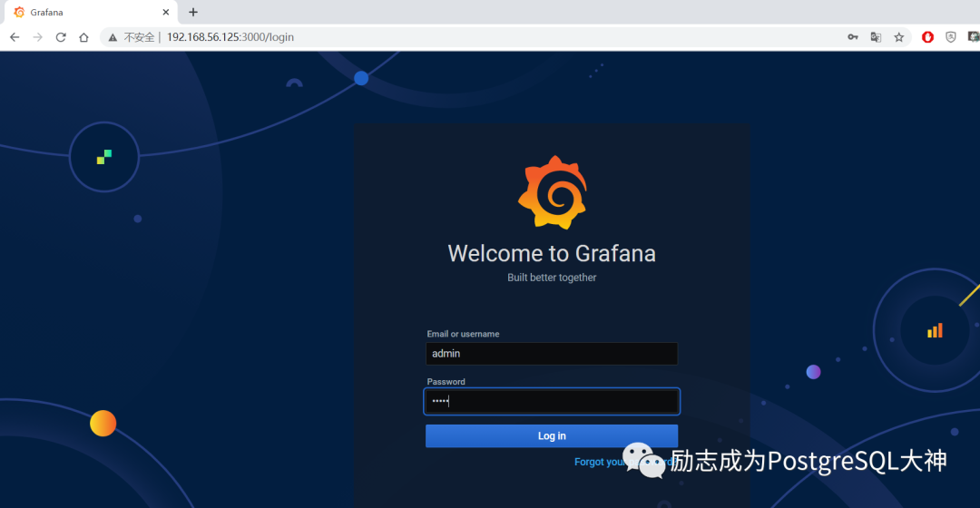Click the address bar URL

(x=230, y=37)
